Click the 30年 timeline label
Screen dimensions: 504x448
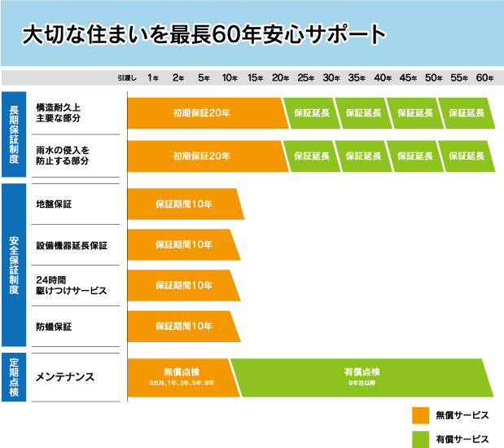click(331, 78)
